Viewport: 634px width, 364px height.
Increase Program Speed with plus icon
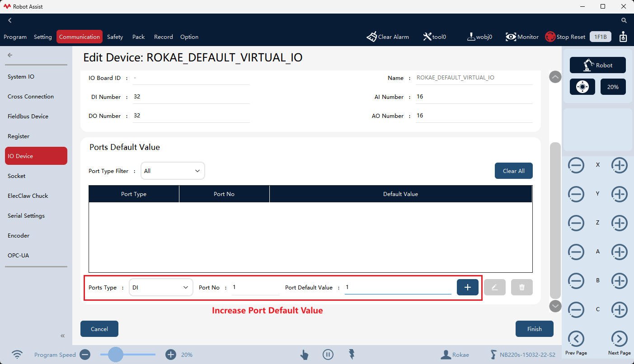pyautogui.click(x=170, y=355)
